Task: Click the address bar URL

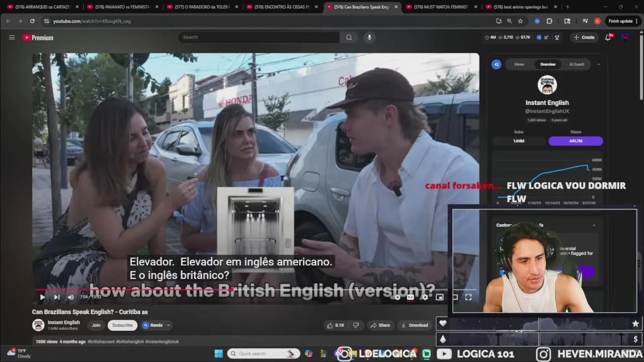Action: 92,21
